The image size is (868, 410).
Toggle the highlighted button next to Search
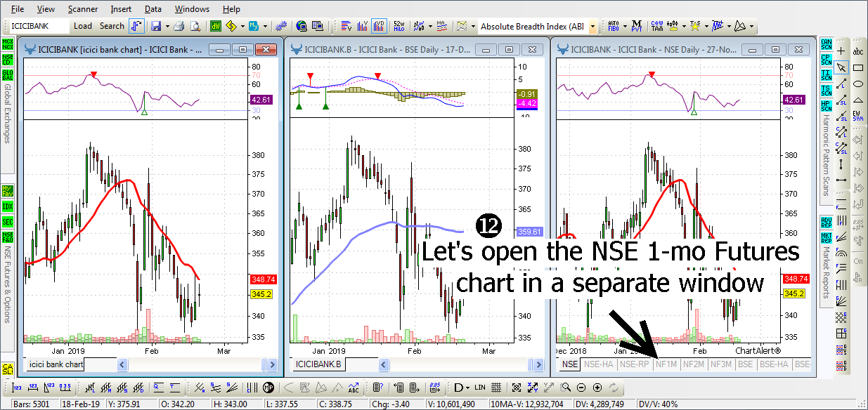(136, 26)
